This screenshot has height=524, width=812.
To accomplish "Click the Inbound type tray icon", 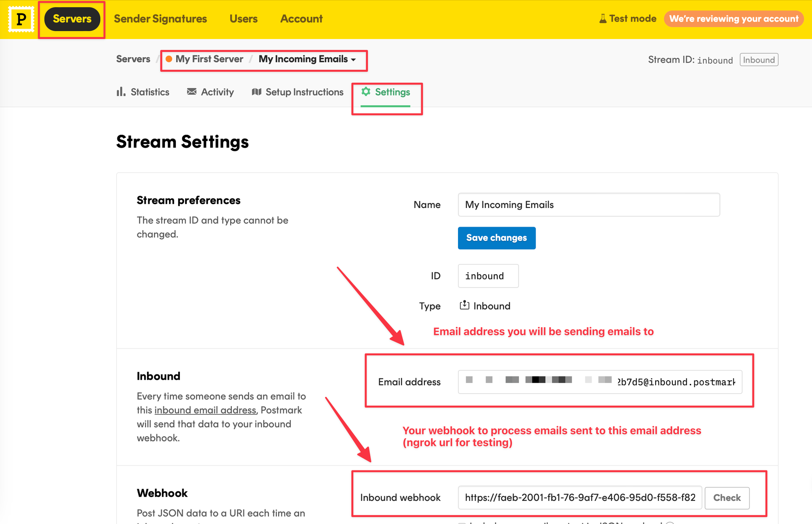I will [464, 305].
